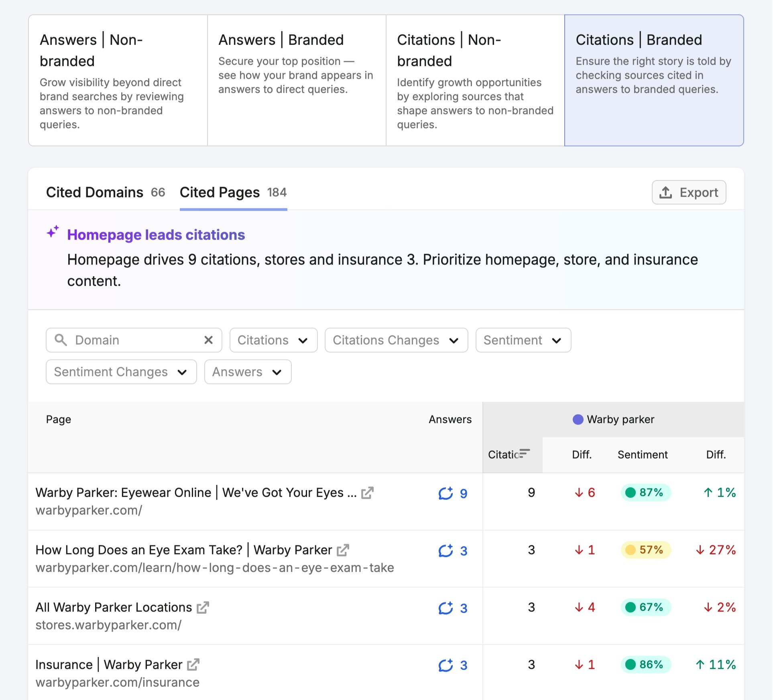This screenshot has height=700, width=773.
Task: Click the Answers column header
Action: coord(450,420)
